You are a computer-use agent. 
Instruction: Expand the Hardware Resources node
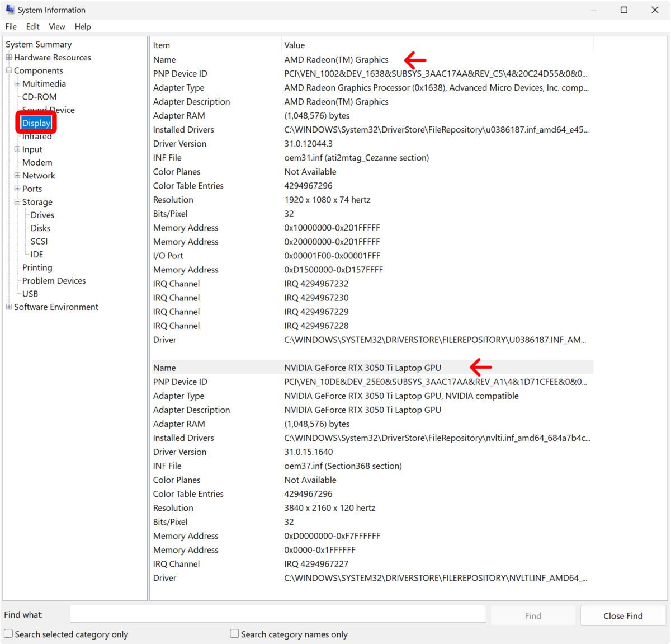coord(8,57)
